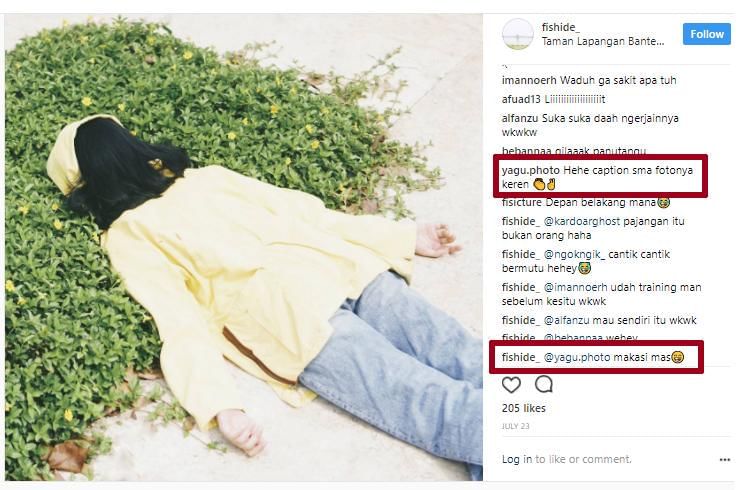The width and height of the screenshot is (750, 490).
Task: Follow the fishide_ account
Action: point(706,34)
